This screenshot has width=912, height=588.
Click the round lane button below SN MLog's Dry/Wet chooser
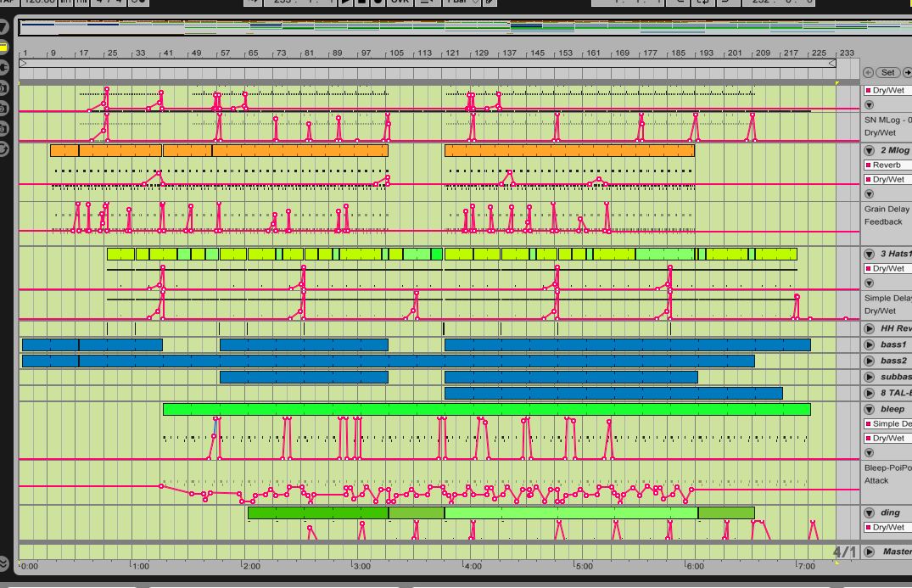coord(869,104)
